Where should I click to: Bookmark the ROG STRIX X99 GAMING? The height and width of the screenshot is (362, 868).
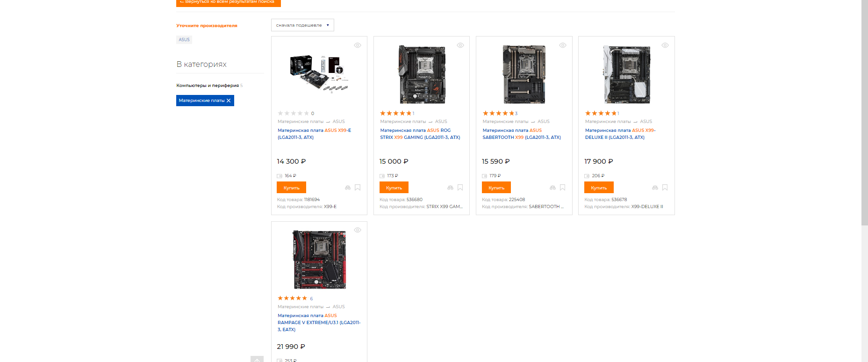[x=460, y=188]
